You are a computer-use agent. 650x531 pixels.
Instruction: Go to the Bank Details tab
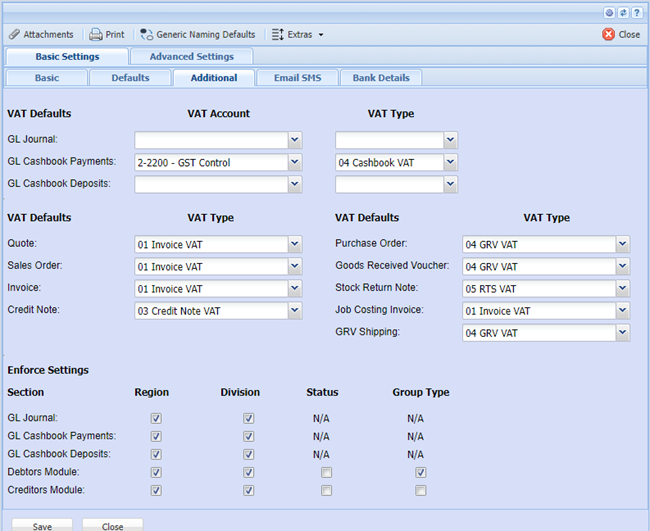(380, 78)
